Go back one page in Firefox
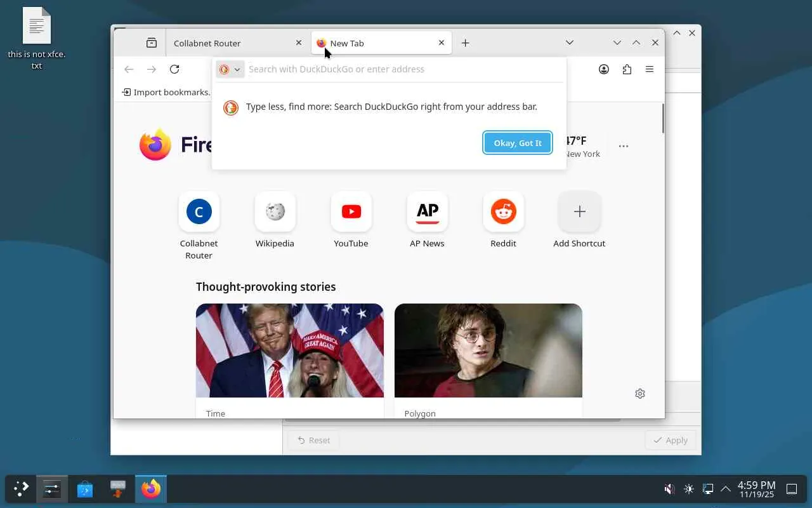This screenshot has width=812, height=508. [129, 69]
